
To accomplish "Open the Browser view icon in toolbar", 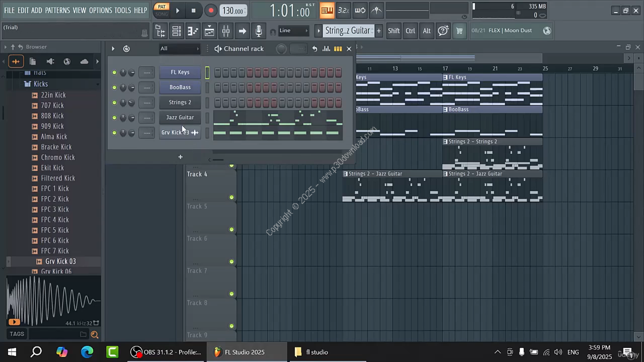I will [160, 31].
